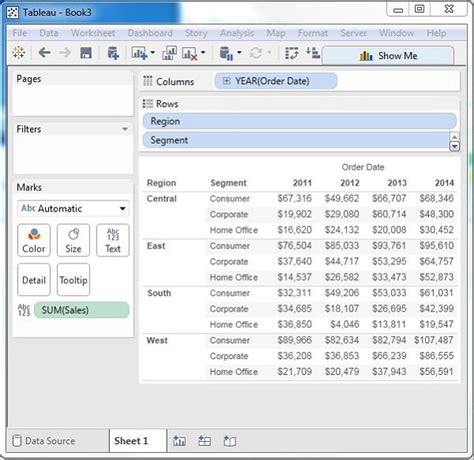The width and height of the screenshot is (474, 460).
Task: Select the YEAR(Order Date) pill in Columns
Action: pyautogui.click(x=276, y=81)
